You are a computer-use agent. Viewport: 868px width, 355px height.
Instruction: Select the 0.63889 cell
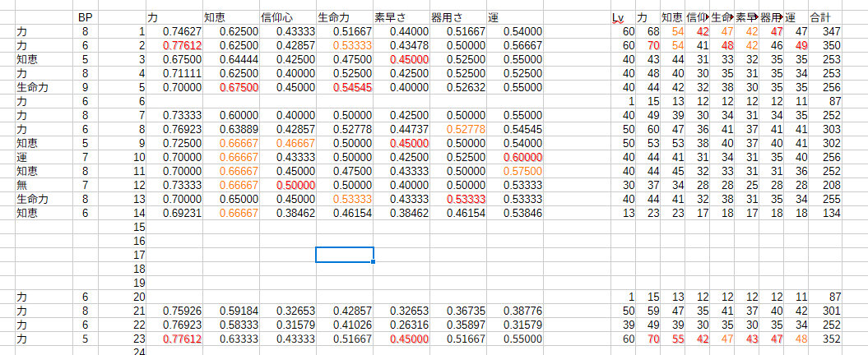231,129
